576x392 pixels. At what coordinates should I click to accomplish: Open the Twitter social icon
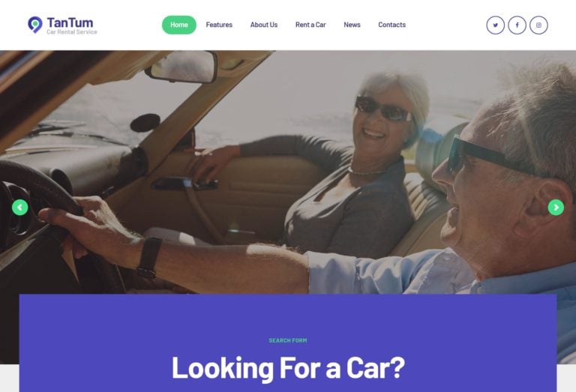(495, 25)
